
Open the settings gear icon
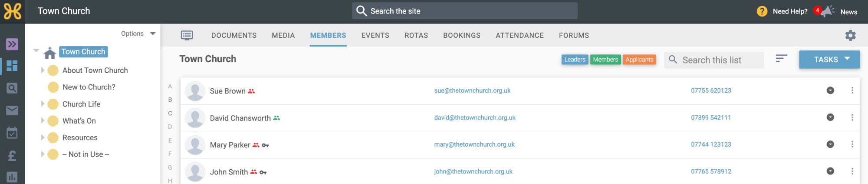(850, 35)
